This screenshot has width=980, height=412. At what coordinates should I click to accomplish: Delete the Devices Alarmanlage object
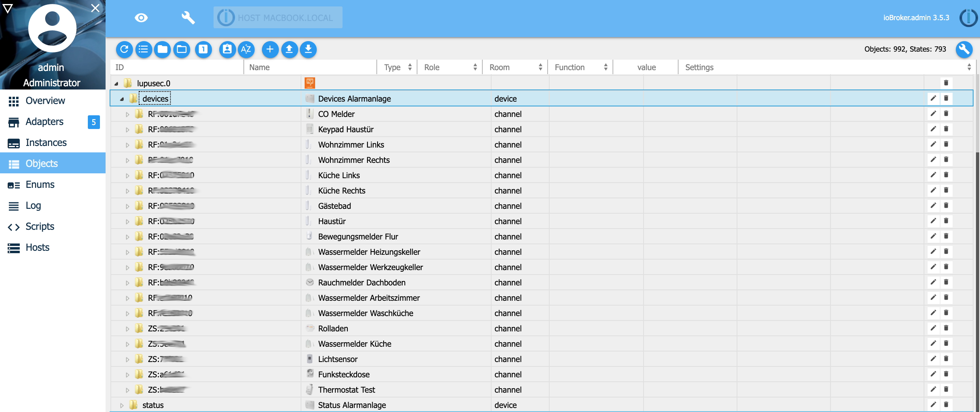946,98
